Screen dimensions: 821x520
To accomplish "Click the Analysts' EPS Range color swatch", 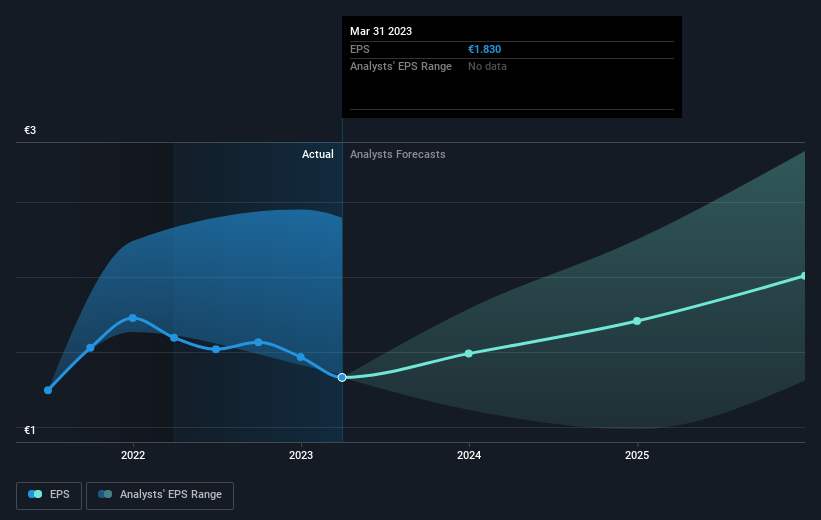I will click(105, 494).
